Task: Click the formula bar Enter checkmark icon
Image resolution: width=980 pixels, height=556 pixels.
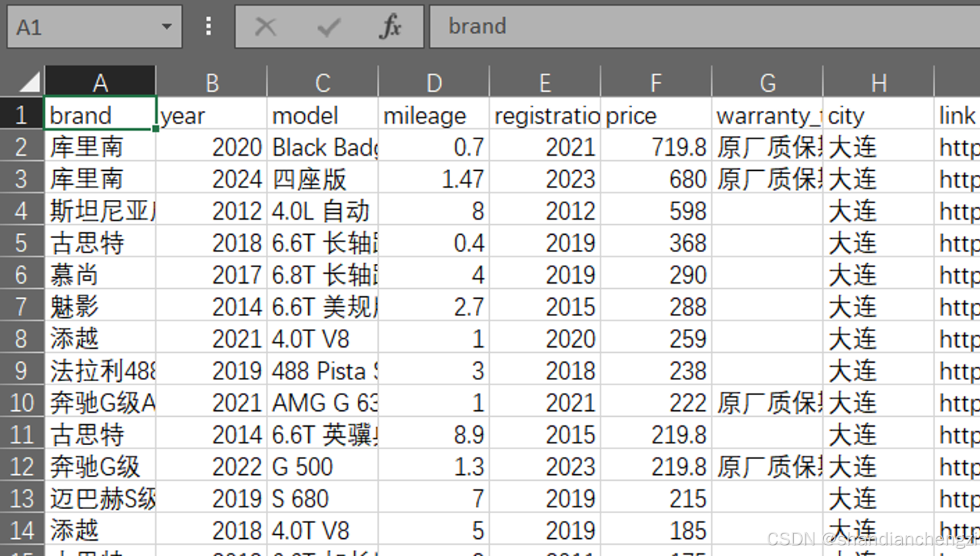Action: (x=328, y=26)
